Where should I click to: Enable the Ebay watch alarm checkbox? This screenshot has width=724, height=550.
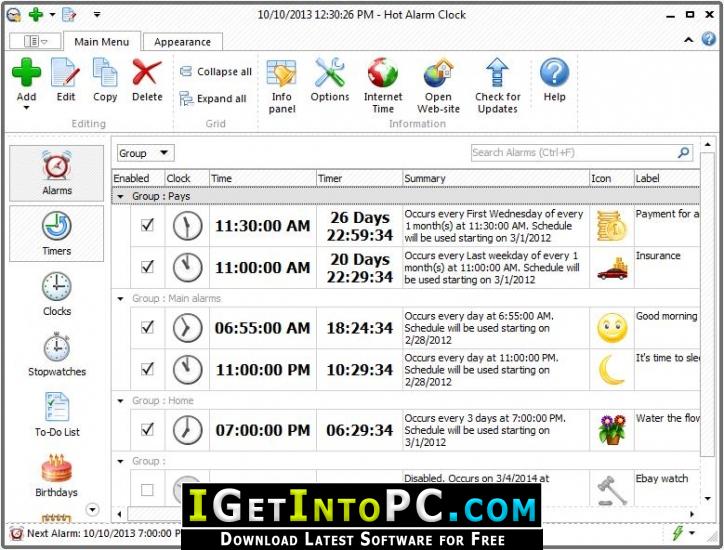pos(147,490)
